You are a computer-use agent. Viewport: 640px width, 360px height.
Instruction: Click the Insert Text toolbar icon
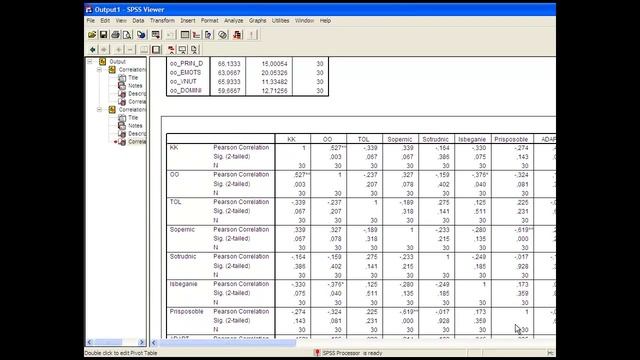(194, 50)
